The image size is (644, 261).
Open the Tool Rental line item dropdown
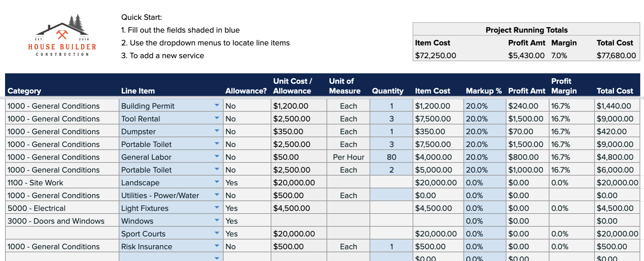point(217,118)
